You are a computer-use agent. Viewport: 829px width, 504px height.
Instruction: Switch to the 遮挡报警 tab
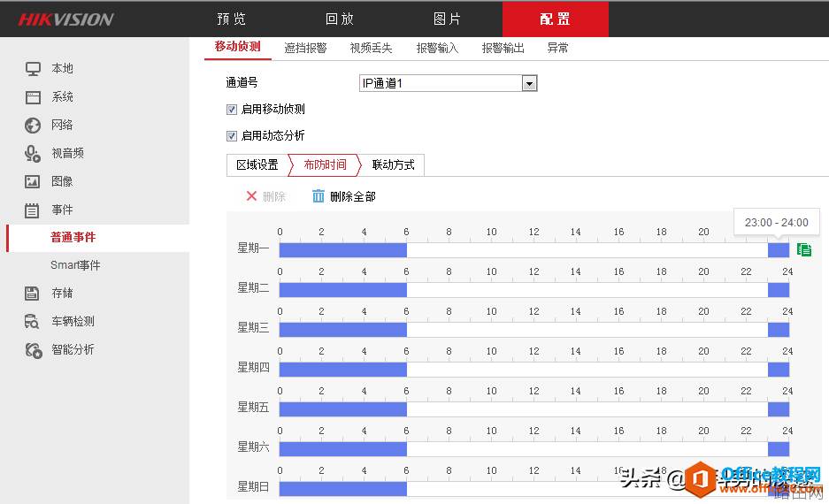(305, 48)
